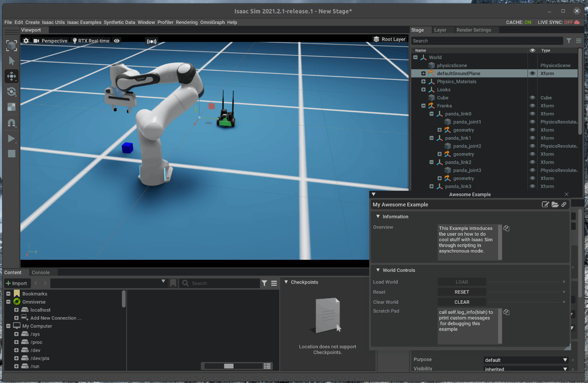
Task: Hide the Franka prim
Action: 533,106
